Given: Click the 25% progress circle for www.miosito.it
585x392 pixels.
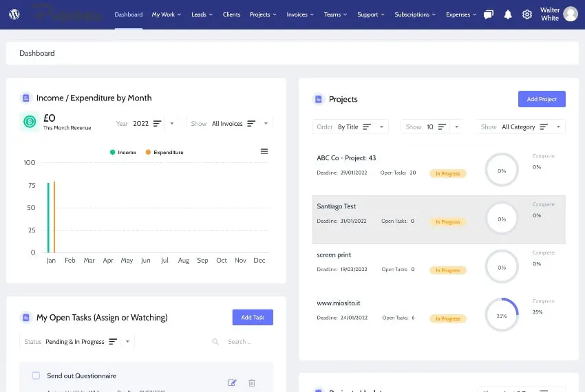Looking at the screenshot, I should click(502, 315).
